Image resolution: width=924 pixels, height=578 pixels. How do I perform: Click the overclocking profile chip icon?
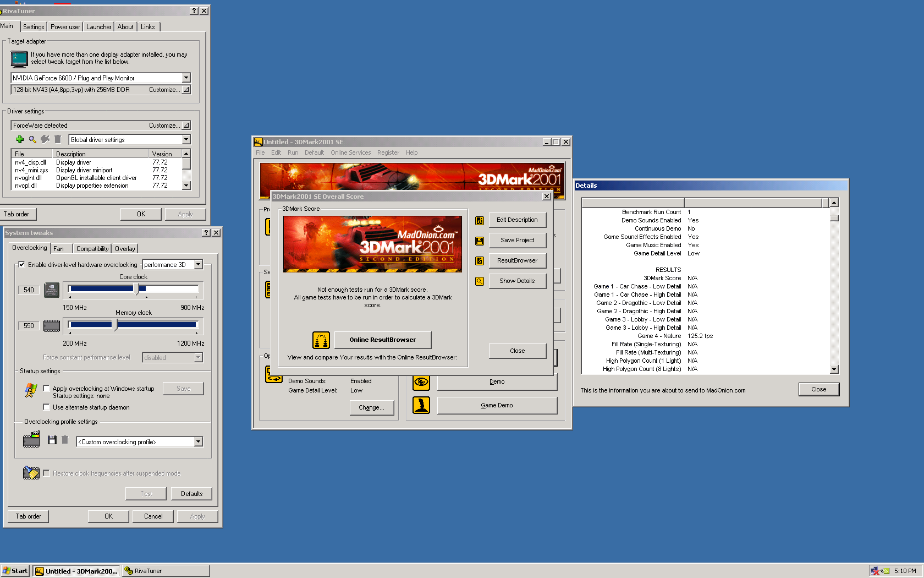(31, 440)
